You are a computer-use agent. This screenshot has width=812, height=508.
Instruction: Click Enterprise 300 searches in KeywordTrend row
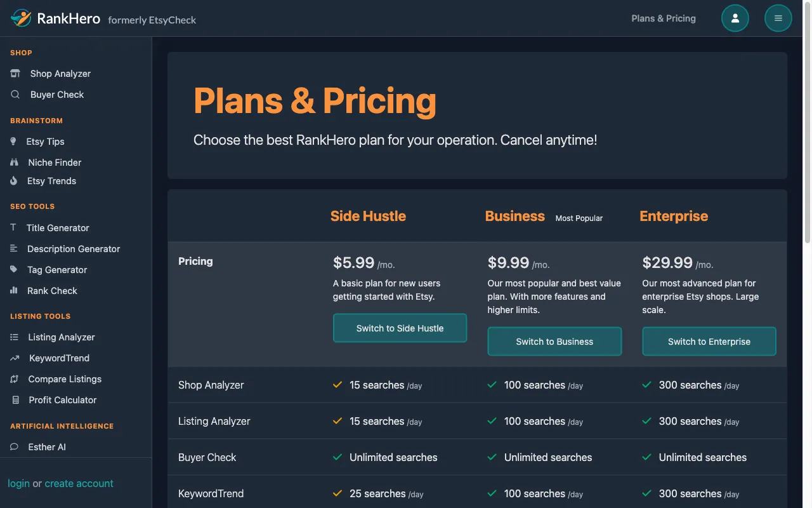coord(699,493)
